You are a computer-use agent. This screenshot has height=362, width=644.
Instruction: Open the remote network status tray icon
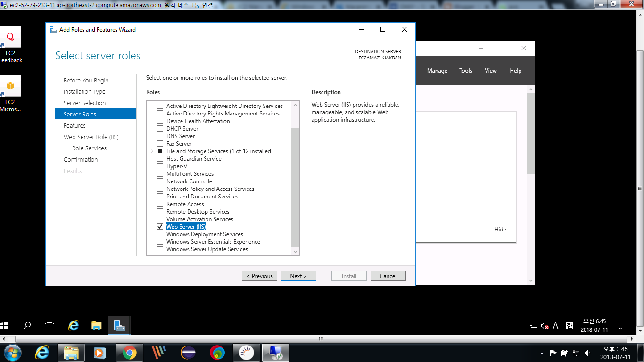tap(534, 326)
